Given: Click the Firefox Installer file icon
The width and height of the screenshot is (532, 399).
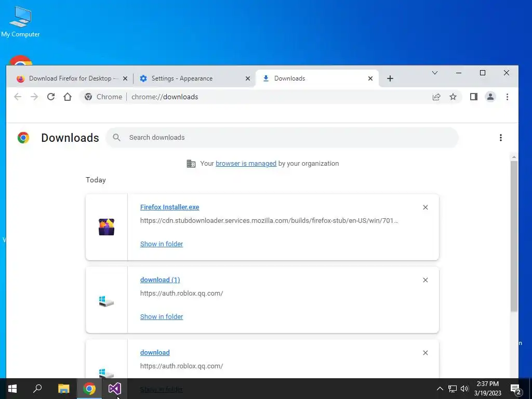Looking at the screenshot, I should point(107,227).
